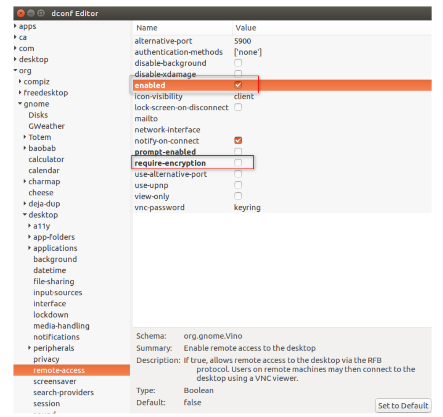Select search-providers in the tree
The height and width of the screenshot is (417, 443).
pos(63,393)
